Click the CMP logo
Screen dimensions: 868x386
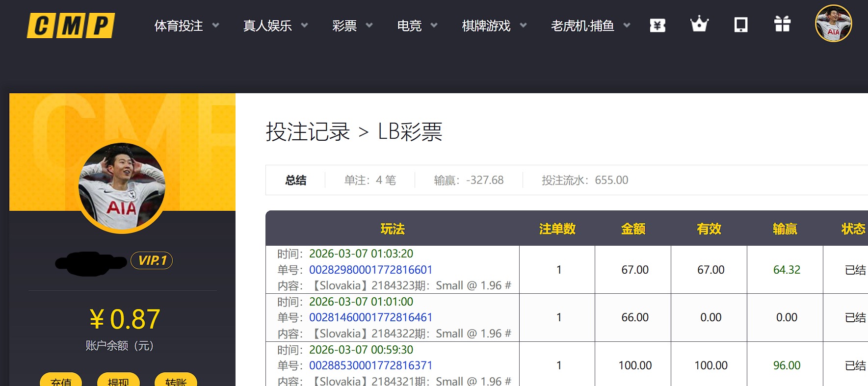(71, 26)
